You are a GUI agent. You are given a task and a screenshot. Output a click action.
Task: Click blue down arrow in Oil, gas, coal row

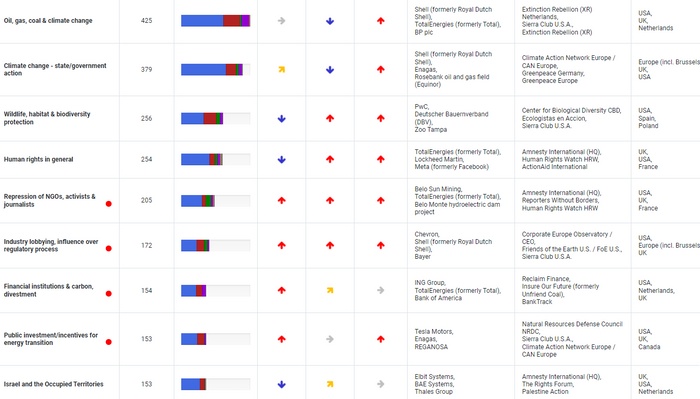[x=330, y=21]
